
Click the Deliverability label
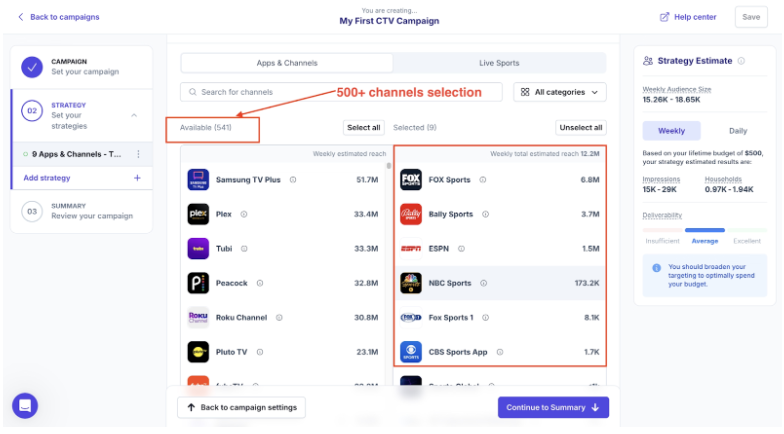[x=662, y=215]
